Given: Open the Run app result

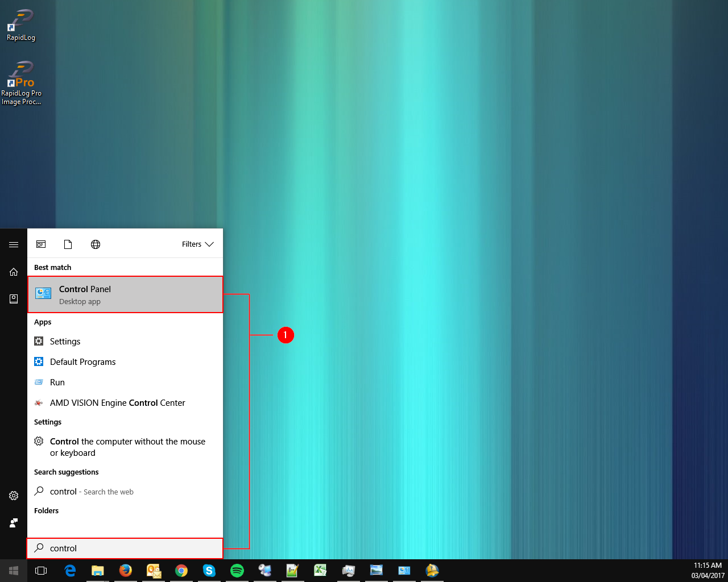Looking at the screenshot, I should [57, 383].
